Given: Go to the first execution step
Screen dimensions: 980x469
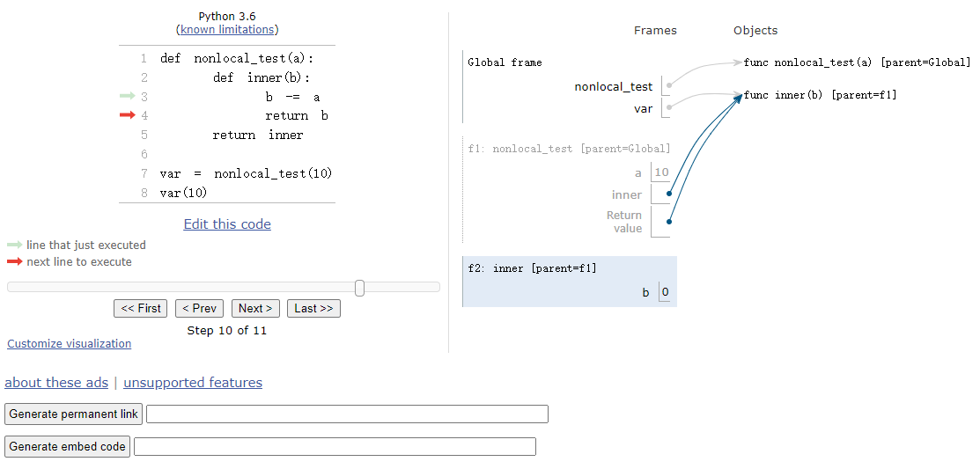Looking at the screenshot, I should [x=141, y=309].
